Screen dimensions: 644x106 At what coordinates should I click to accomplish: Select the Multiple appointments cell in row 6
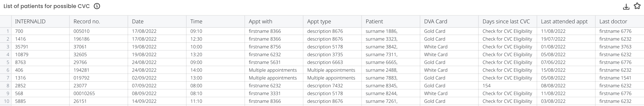272,70
